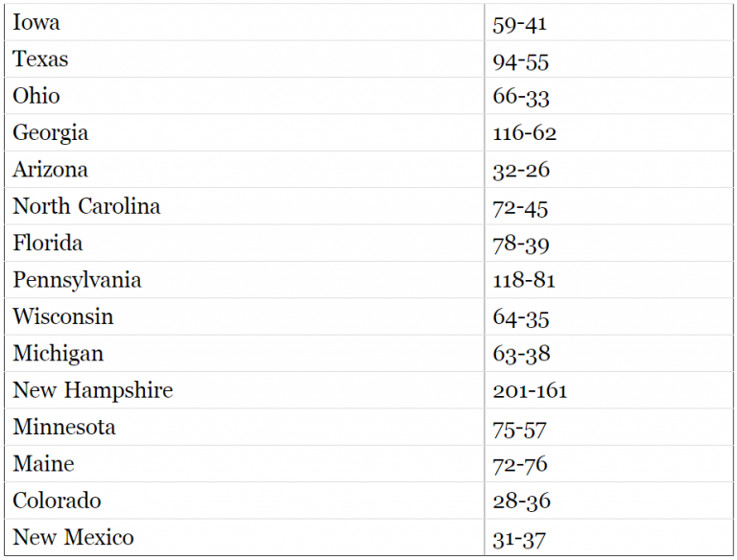Select the Pennsylvania state cell
The width and height of the screenshot is (737, 560).
tap(77, 280)
